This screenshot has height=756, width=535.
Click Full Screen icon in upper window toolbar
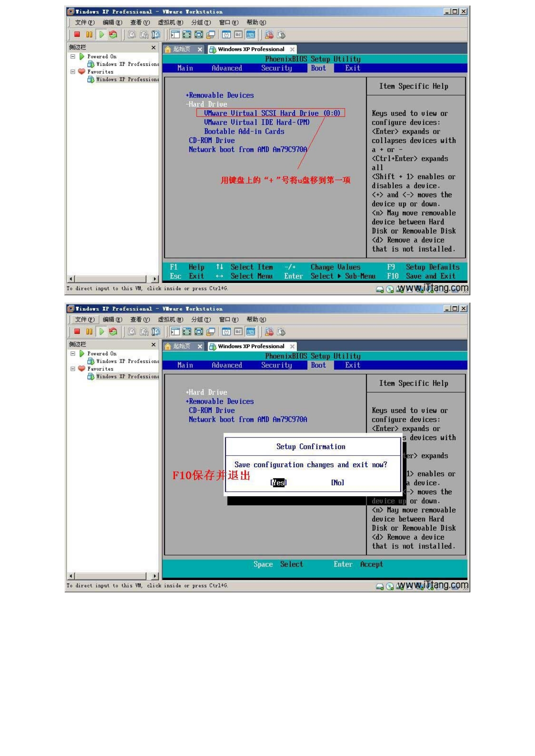[199, 34]
